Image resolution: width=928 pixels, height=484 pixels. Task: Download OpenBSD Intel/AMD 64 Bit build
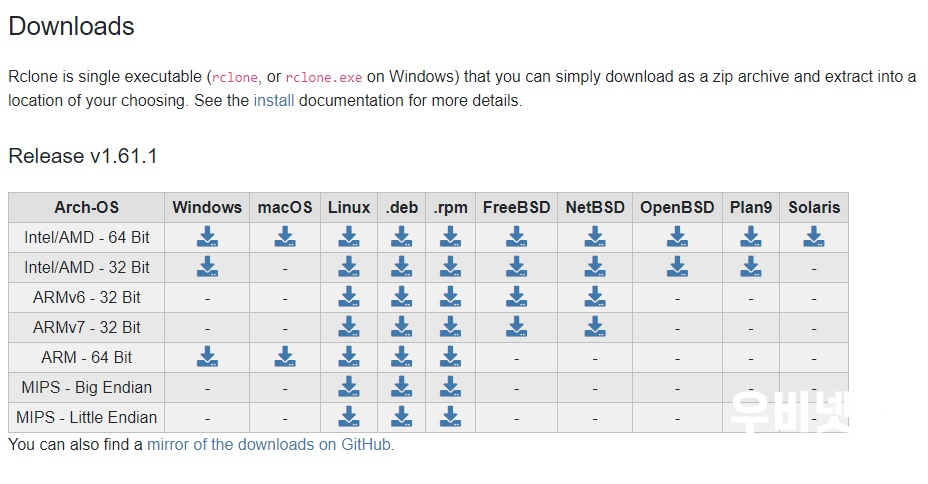(x=677, y=237)
